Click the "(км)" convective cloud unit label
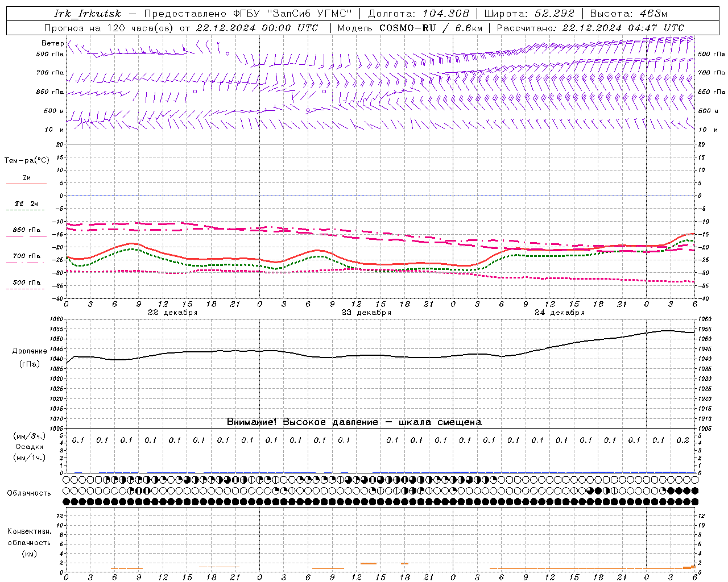This screenshot has width=728, height=582. pyautogui.click(x=30, y=554)
